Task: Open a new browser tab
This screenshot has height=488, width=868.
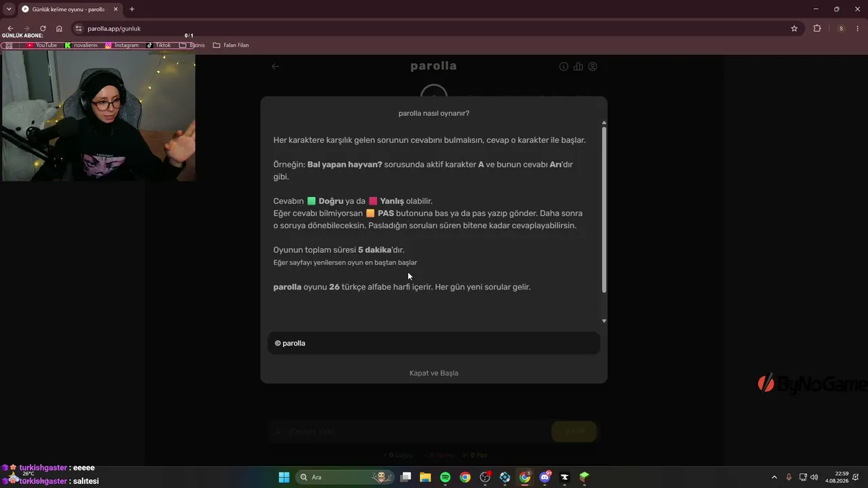Action: tap(132, 9)
